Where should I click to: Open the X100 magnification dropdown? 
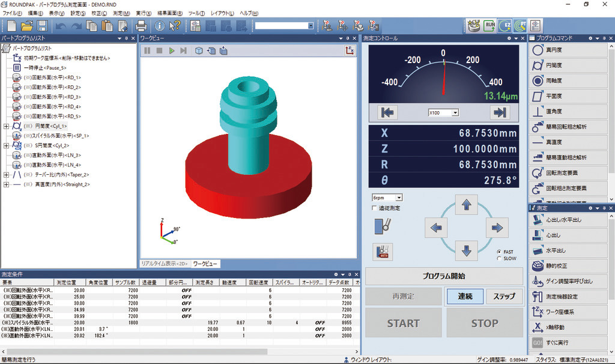pyautogui.click(x=455, y=112)
